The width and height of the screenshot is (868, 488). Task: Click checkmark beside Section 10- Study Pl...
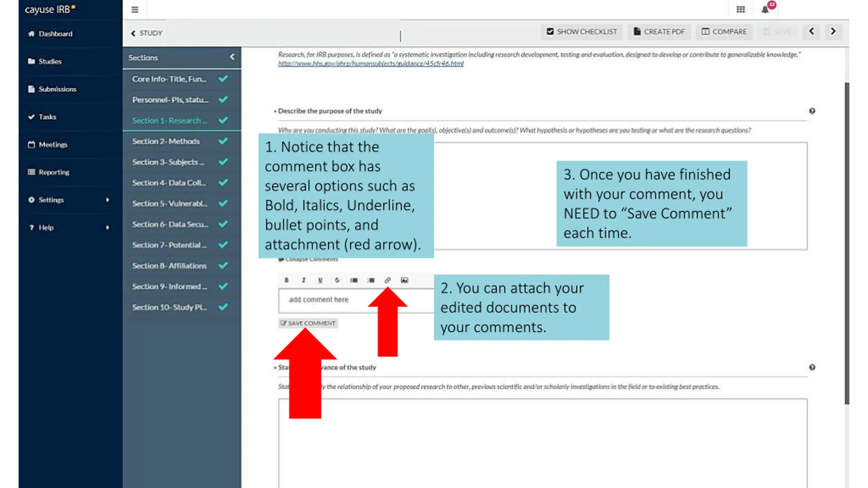223,306
